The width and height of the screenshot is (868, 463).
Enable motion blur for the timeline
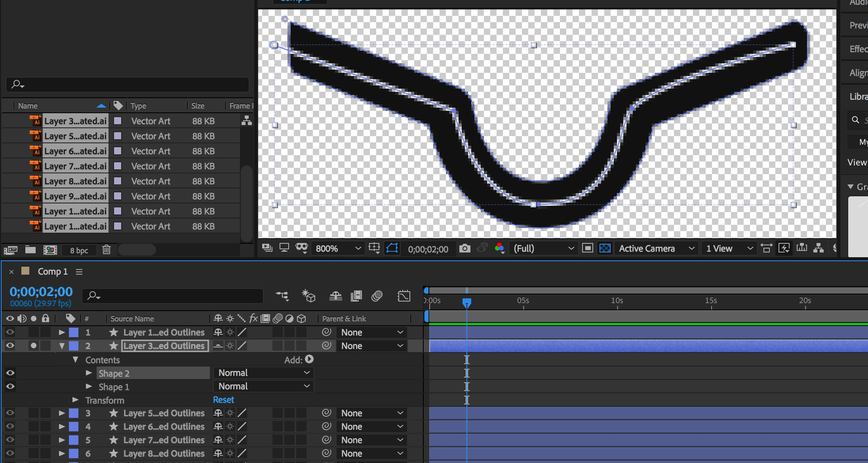pyautogui.click(x=377, y=296)
